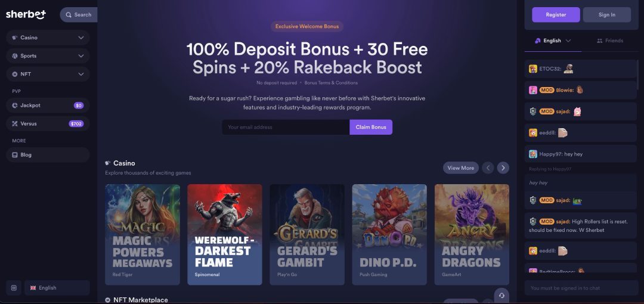The height and width of the screenshot is (304, 644).
Task: Click the Sign In button
Action: (607, 15)
